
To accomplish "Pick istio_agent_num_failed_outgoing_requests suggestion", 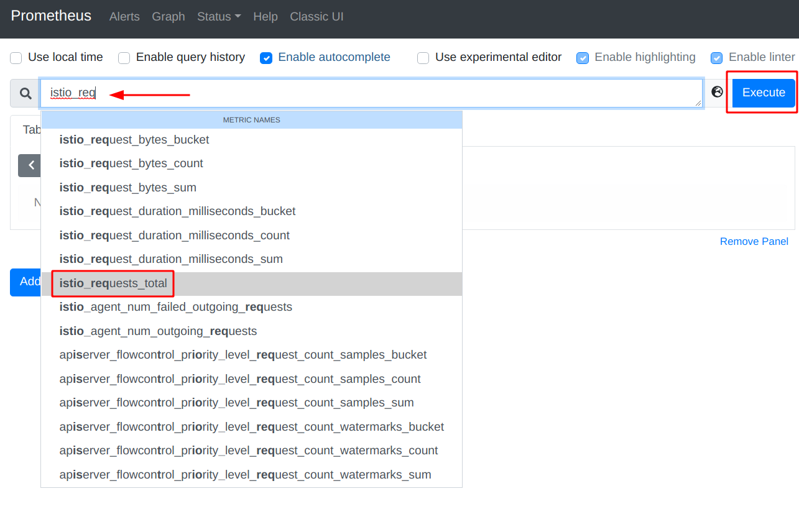I will (251, 307).
